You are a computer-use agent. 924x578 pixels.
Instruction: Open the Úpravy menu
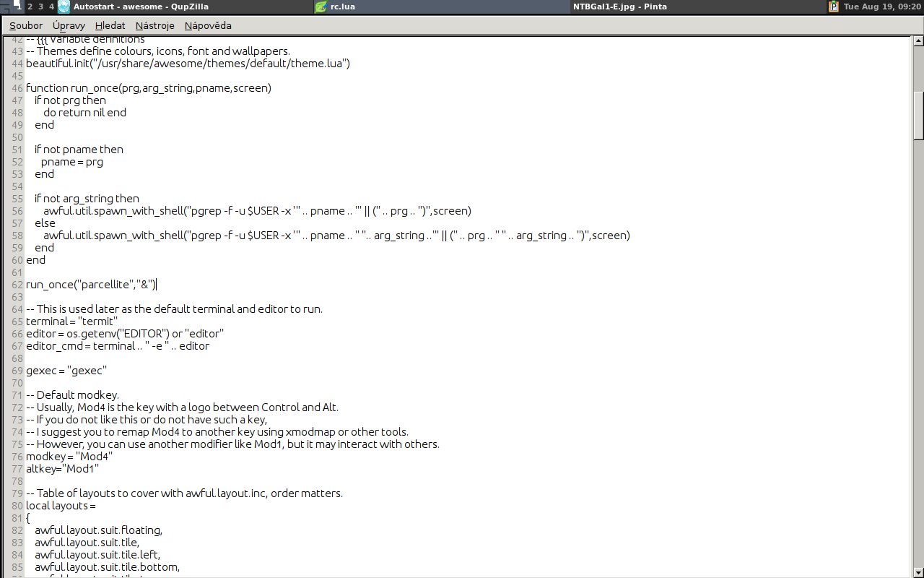click(69, 25)
